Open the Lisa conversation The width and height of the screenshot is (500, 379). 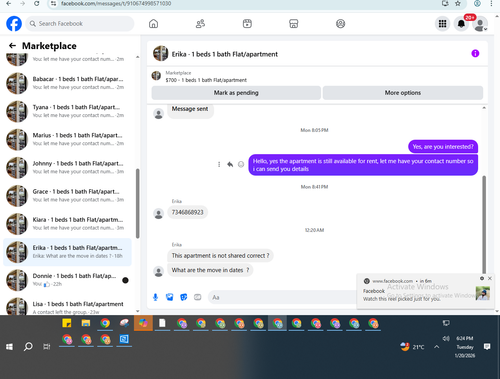67,307
